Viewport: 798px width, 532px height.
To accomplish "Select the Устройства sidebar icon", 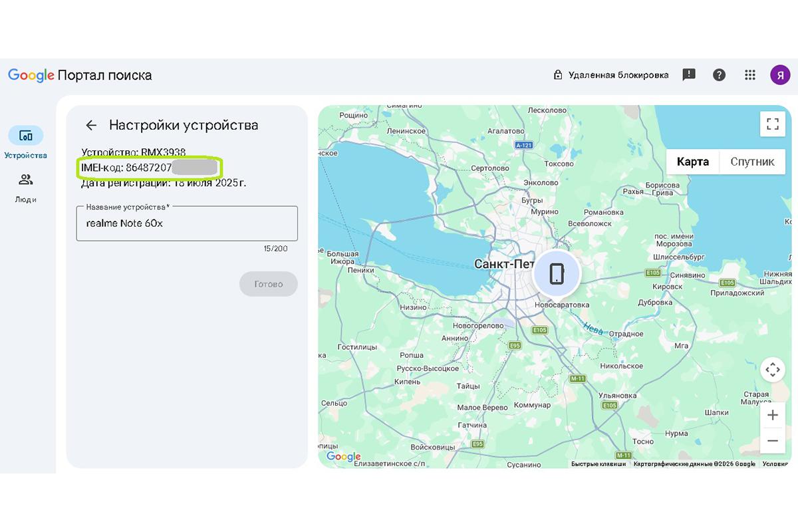I will click(x=26, y=136).
